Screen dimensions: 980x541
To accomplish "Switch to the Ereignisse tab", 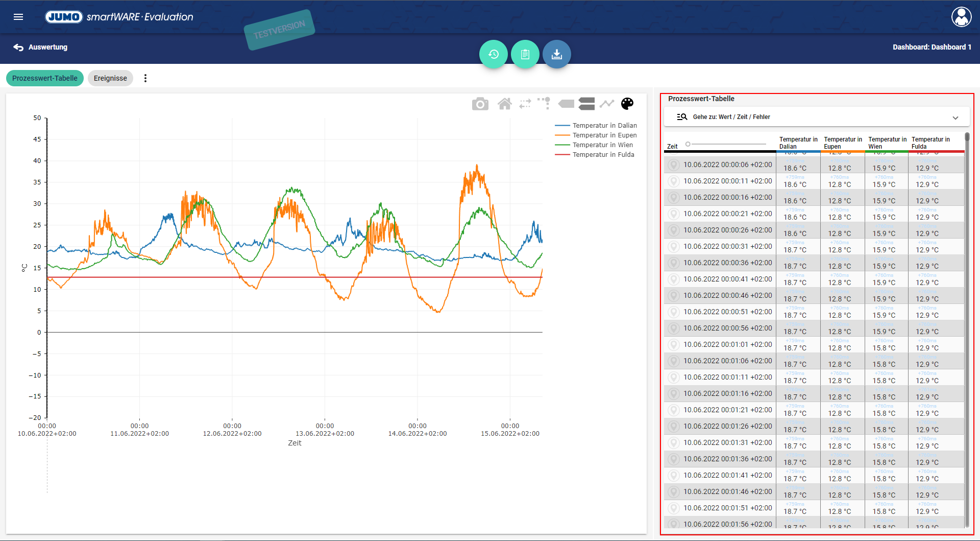I will point(110,78).
